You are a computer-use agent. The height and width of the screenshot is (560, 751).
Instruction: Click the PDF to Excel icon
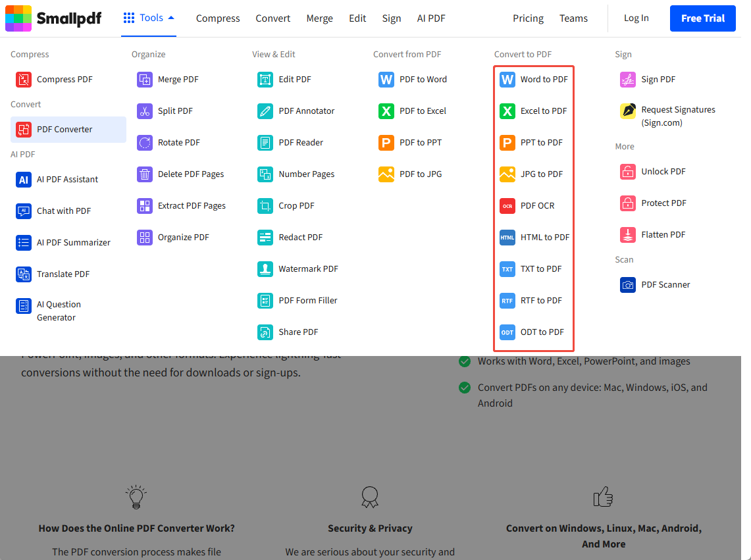tap(386, 111)
